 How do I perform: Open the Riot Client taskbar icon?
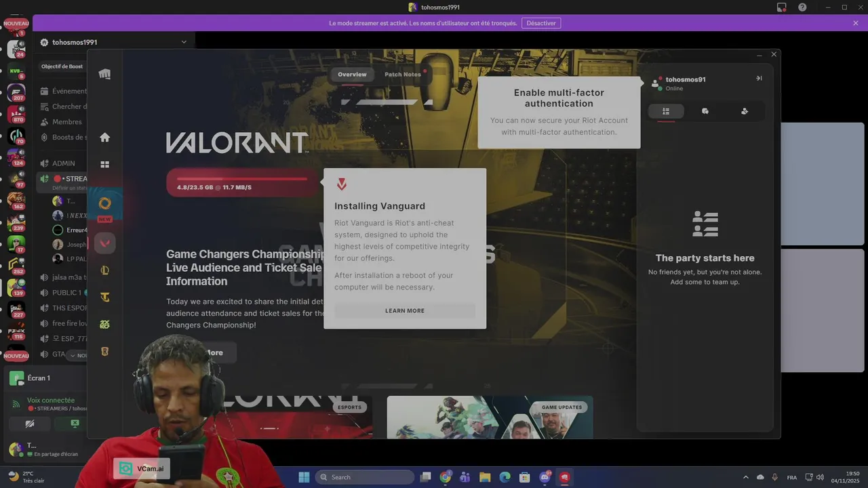[x=564, y=477]
